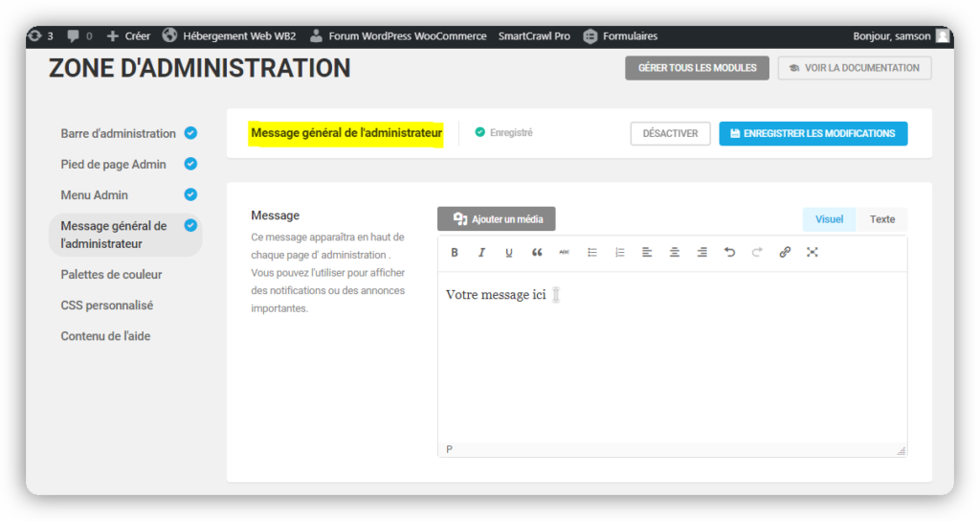Image resolution: width=980 pixels, height=521 pixels.
Task: Toggle the Pied de page Admin checkmark
Action: click(x=190, y=164)
